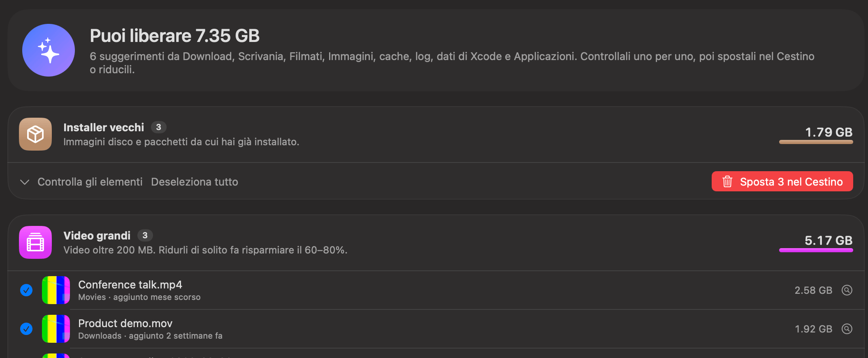This screenshot has width=868, height=358.
Task: Click Deseleziona tutto link
Action: [195, 182]
